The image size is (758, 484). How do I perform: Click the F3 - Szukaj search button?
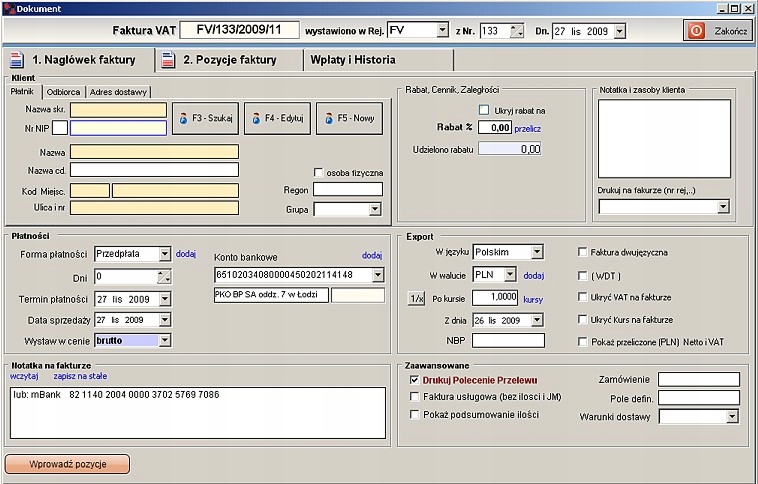(204, 118)
